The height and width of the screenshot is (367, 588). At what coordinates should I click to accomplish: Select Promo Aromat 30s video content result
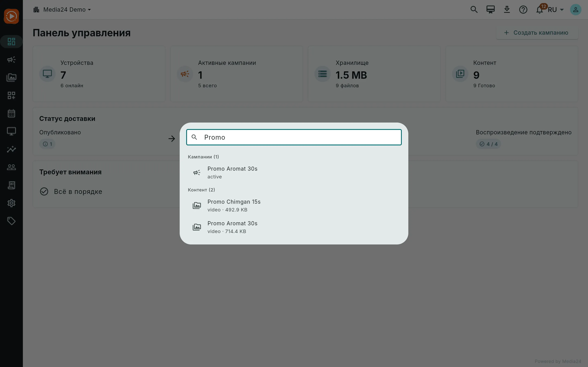pyautogui.click(x=294, y=227)
